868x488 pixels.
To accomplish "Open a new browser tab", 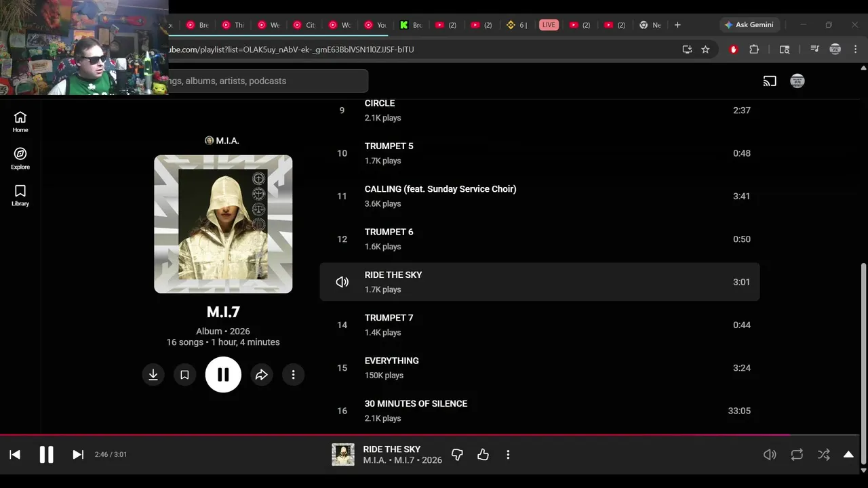I will (x=677, y=25).
